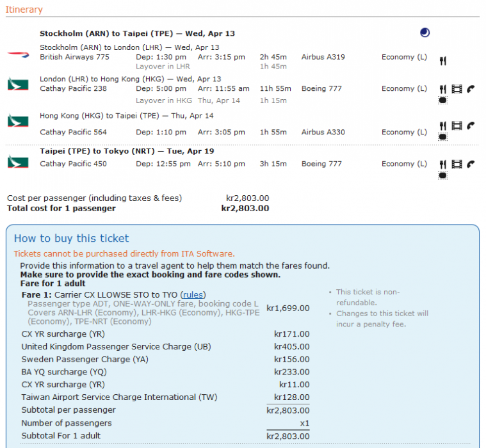486x448 pixels.
Task: Click the overnight moon icon for Stockholm–Taipei
Action: pyautogui.click(x=425, y=33)
